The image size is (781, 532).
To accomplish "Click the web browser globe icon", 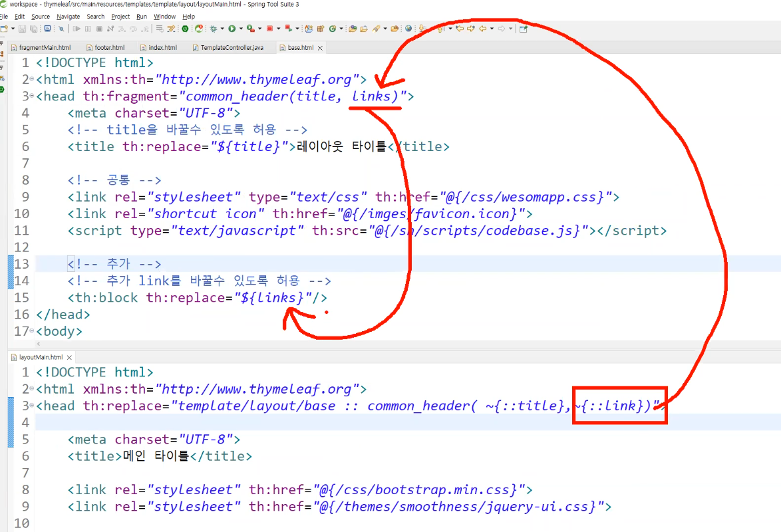I will [408, 29].
